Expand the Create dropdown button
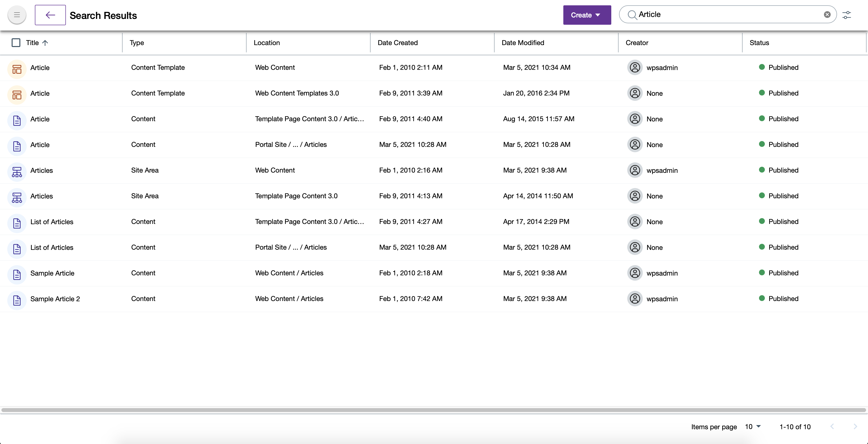 (587, 15)
